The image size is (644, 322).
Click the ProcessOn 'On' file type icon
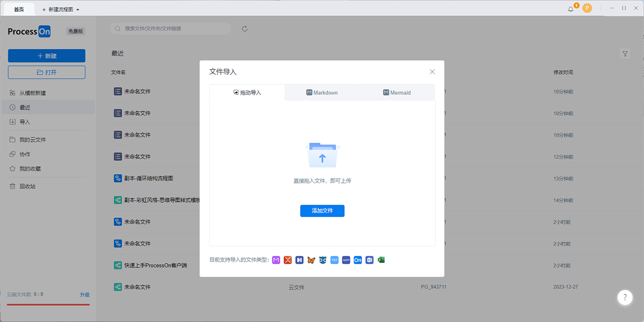(x=357, y=260)
